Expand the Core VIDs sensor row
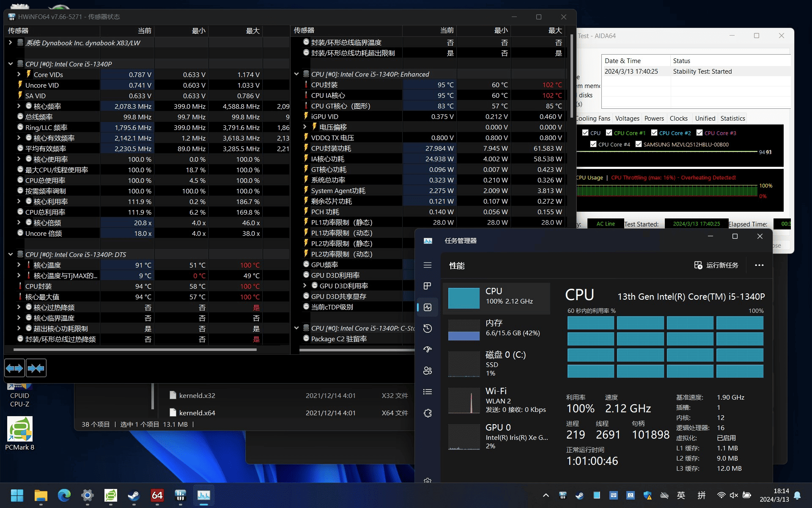812x508 pixels. [x=19, y=75]
